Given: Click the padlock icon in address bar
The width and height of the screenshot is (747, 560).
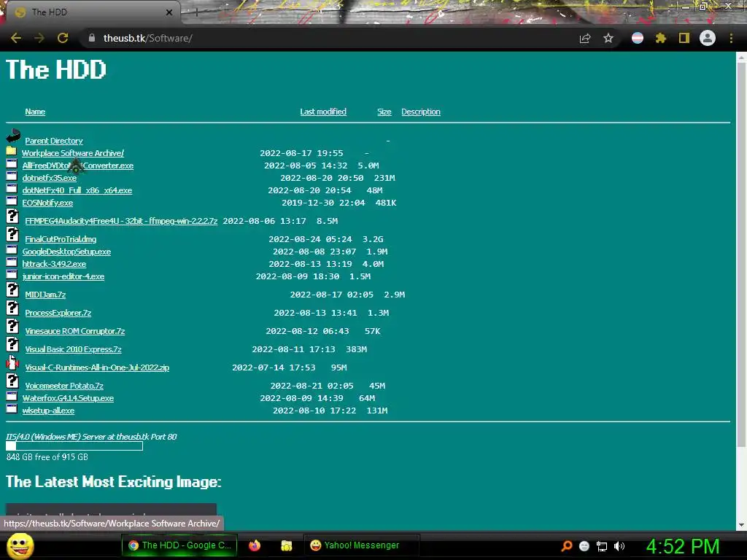Looking at the screenshot, I should click(x=92, y=38).
